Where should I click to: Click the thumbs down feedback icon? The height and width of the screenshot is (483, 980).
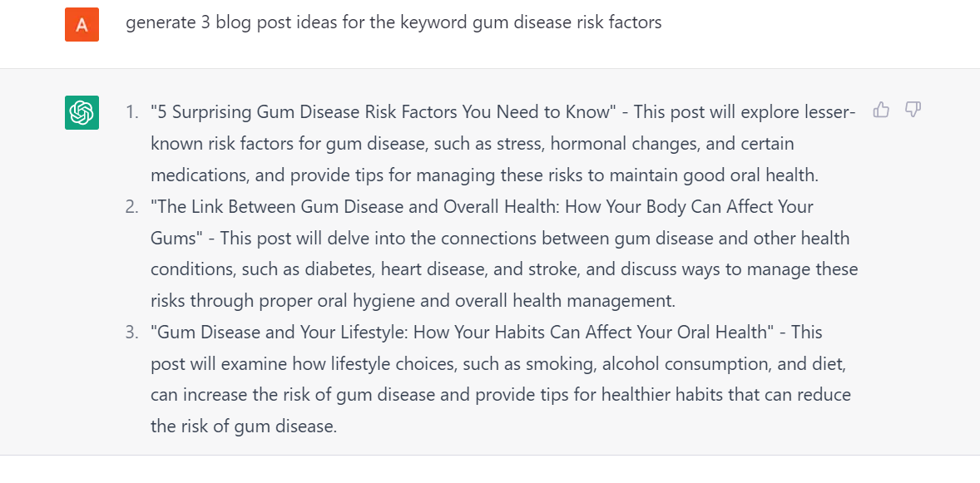(x=913, y=110)
